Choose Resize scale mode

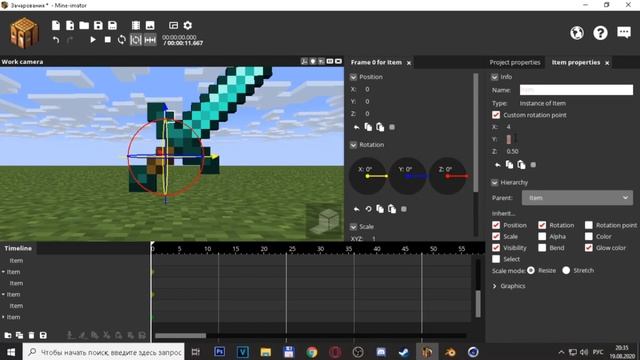click(x=531, y=270)
